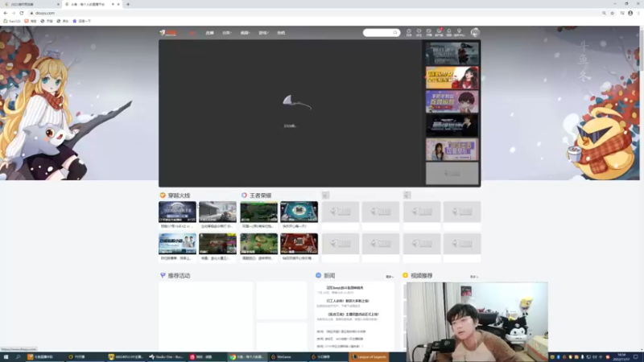Screen dimensions: 644x362
Task: Click the notification bell icon in the header
Action: 449,32
